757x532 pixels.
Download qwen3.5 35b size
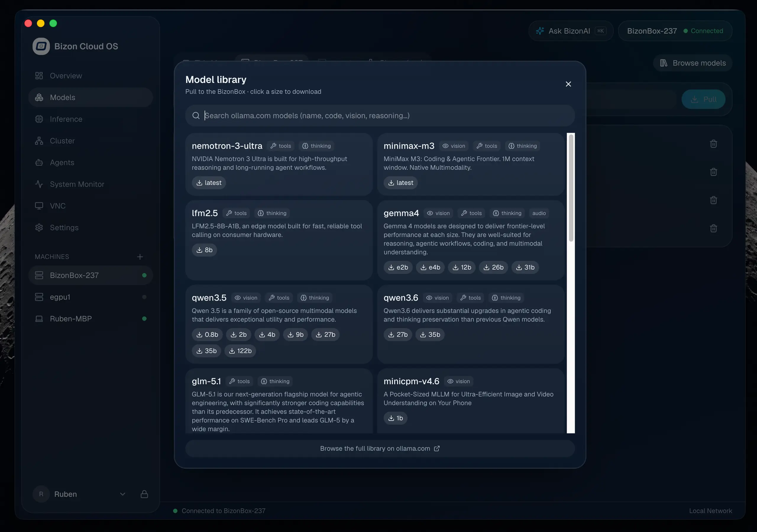pyautogui.click(x=206, y=351)
